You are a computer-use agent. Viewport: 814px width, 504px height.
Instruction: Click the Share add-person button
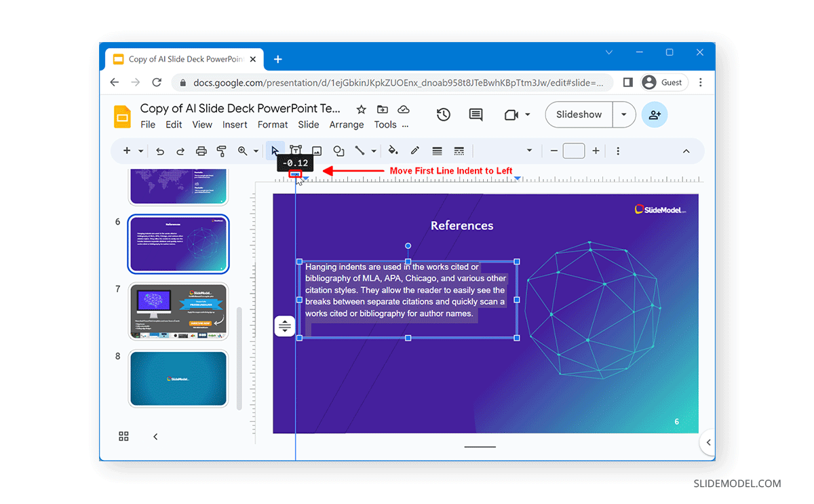pos(655,115)
